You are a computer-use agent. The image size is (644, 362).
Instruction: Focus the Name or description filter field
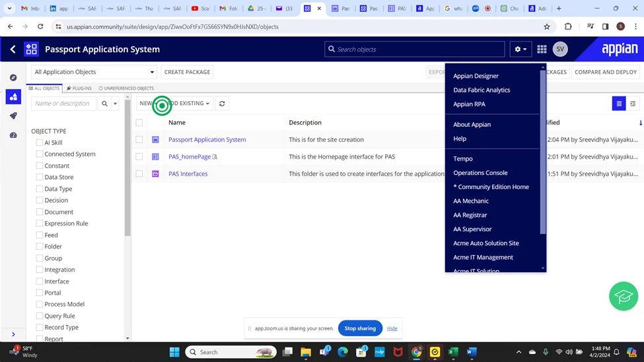(63, 104)
